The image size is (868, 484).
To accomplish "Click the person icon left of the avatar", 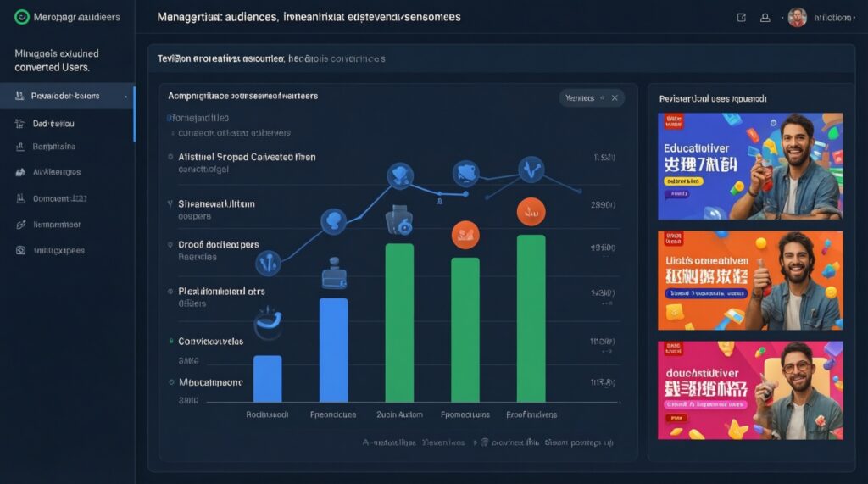I will coord(765,17).
